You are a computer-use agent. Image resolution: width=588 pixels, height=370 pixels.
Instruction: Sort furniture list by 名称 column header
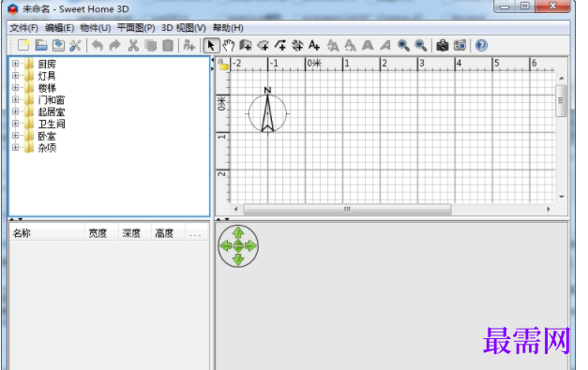47,233
